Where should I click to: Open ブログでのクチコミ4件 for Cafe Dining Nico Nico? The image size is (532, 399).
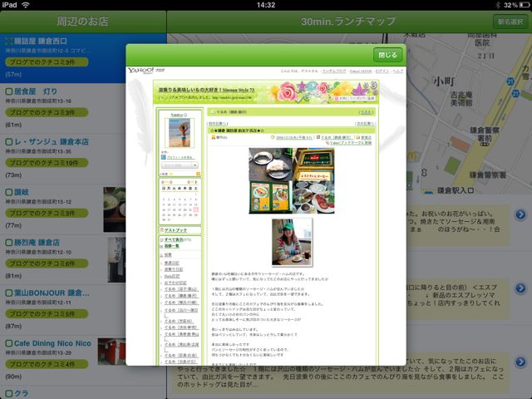[x=47, y=364]
